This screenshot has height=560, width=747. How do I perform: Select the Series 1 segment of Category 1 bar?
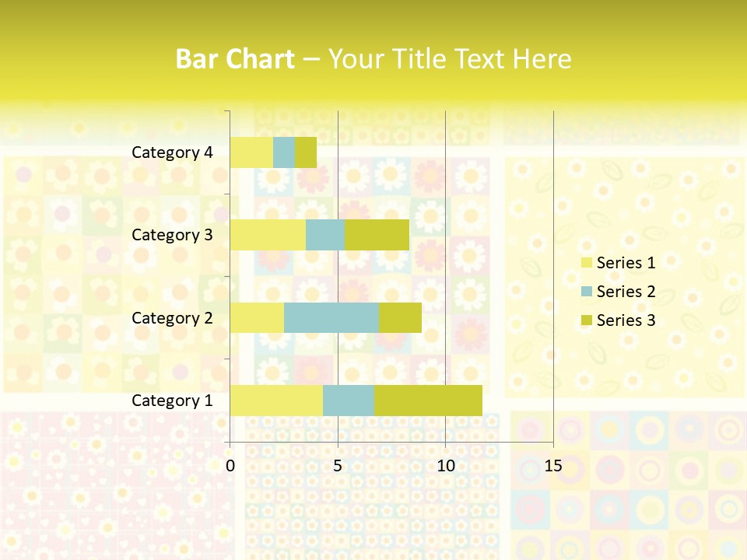(x=276, y=400)
